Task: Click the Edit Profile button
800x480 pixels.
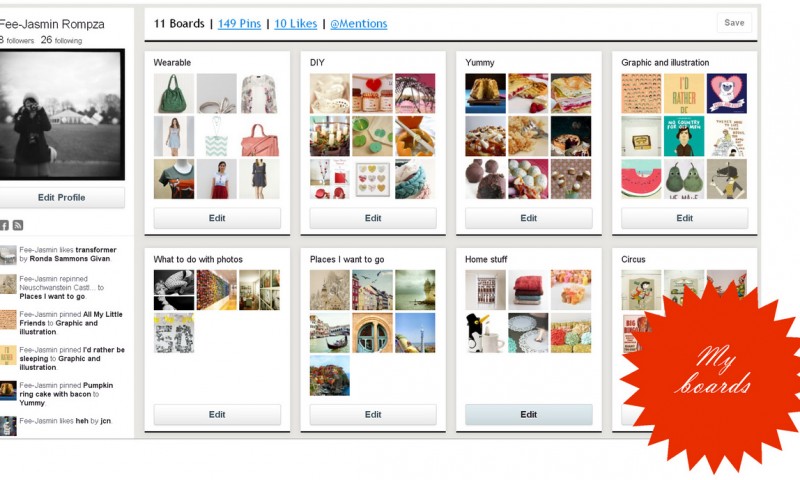Action: (x=62, y=197)
